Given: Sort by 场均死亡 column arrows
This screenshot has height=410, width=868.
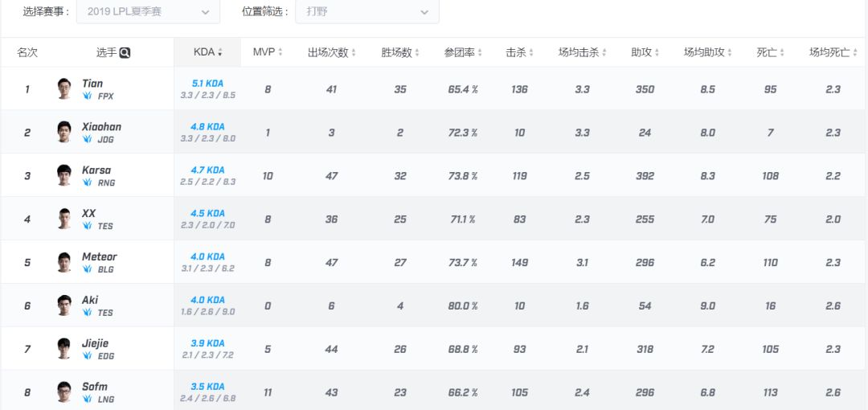Looking at the screenshot, I should pos(854,52).
